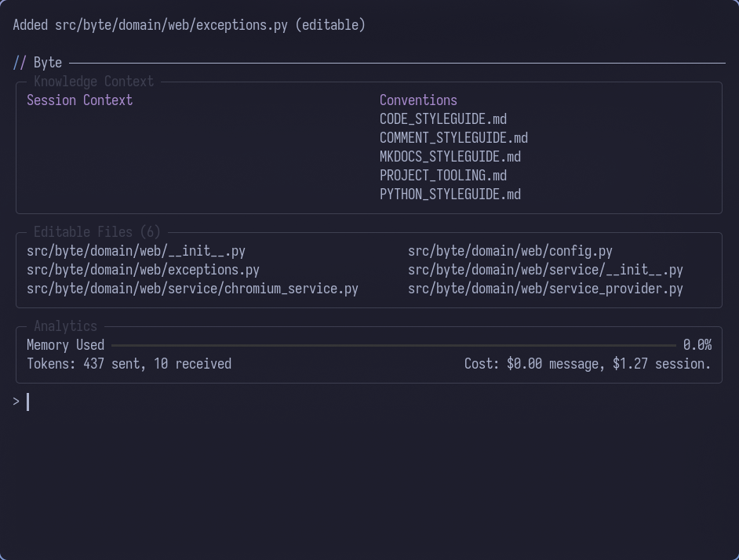Select the PYTHON_STYLEGUIDE.md convention
Screen dimensions: 739x560
click(x=450, y=194)
